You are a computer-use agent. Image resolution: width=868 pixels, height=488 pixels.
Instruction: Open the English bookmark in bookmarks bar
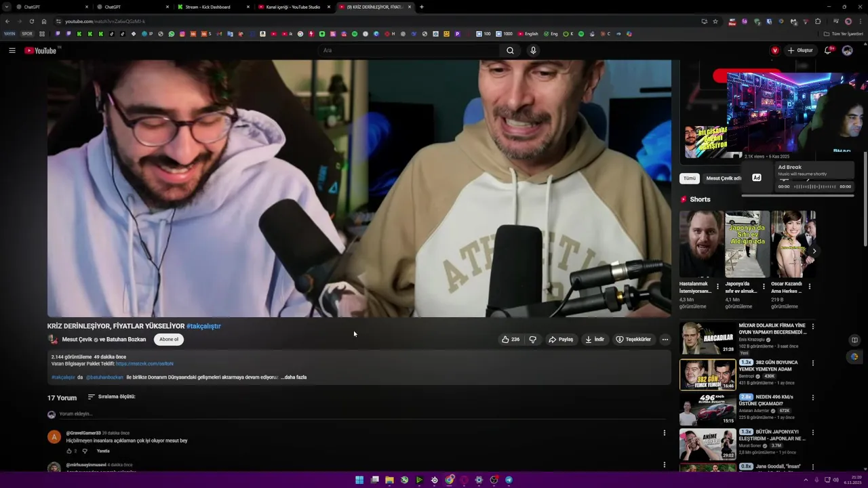528,34
